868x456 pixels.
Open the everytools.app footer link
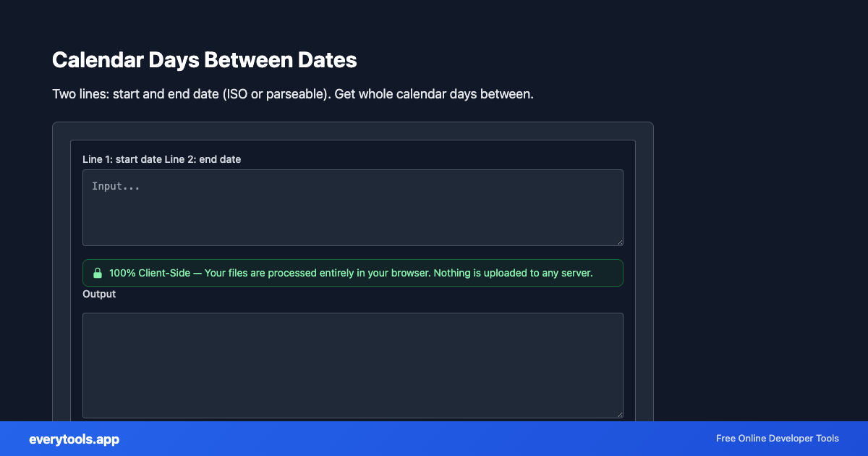point(74,439)
